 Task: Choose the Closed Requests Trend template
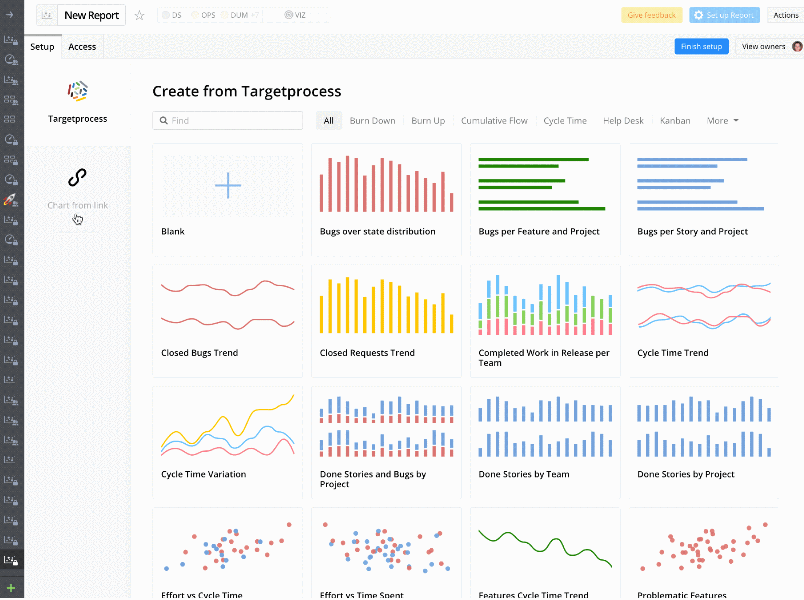[x=386, y=321]
